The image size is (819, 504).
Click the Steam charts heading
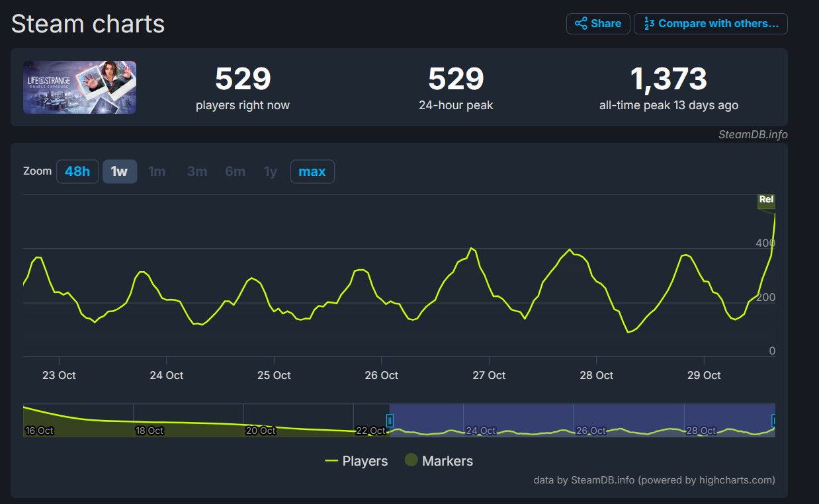[x=88, y=24]
